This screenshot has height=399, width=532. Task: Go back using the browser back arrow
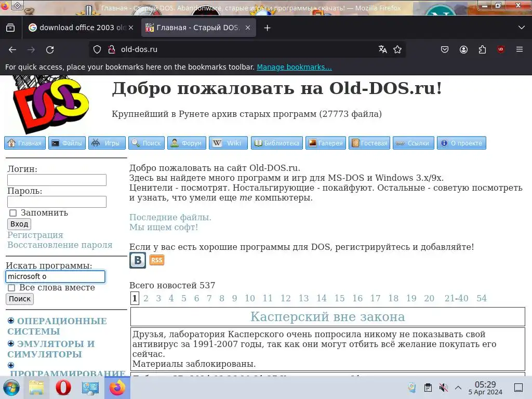pos(12,49)
